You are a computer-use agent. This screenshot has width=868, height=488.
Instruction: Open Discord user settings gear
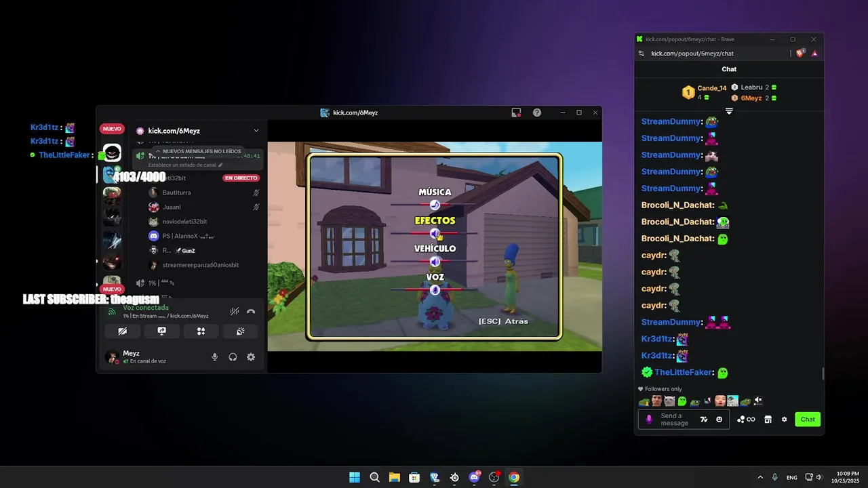click(251, 357)
